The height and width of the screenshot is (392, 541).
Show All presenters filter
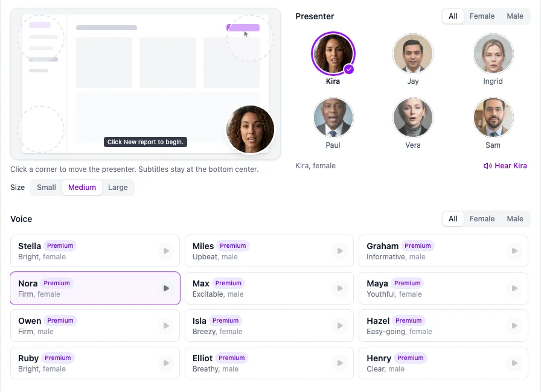coord(453,16)
